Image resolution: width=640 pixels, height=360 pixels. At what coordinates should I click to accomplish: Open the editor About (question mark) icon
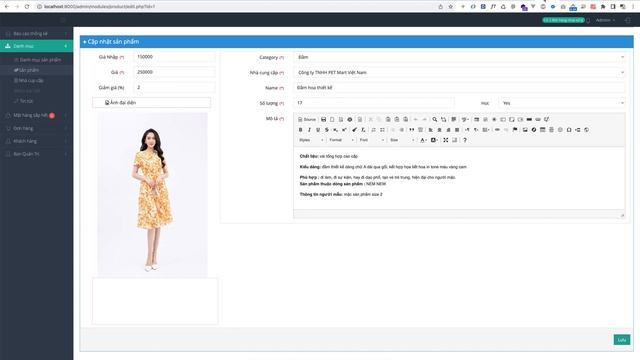(x=464, y=140)
